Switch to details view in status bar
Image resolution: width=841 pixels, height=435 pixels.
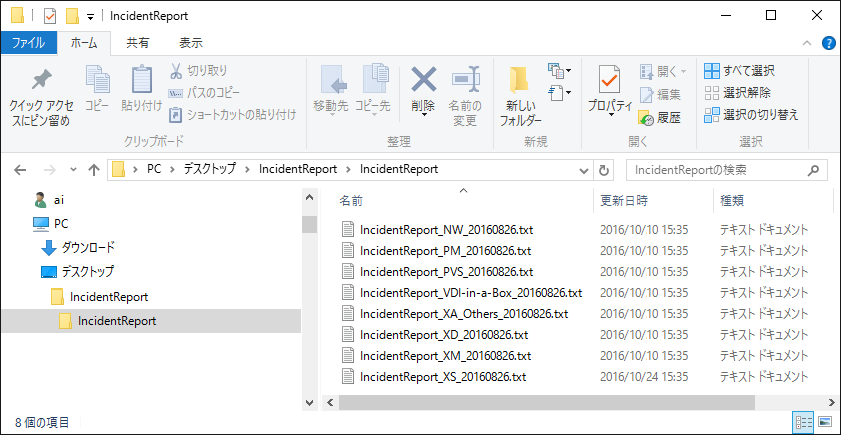click(803, 422)
